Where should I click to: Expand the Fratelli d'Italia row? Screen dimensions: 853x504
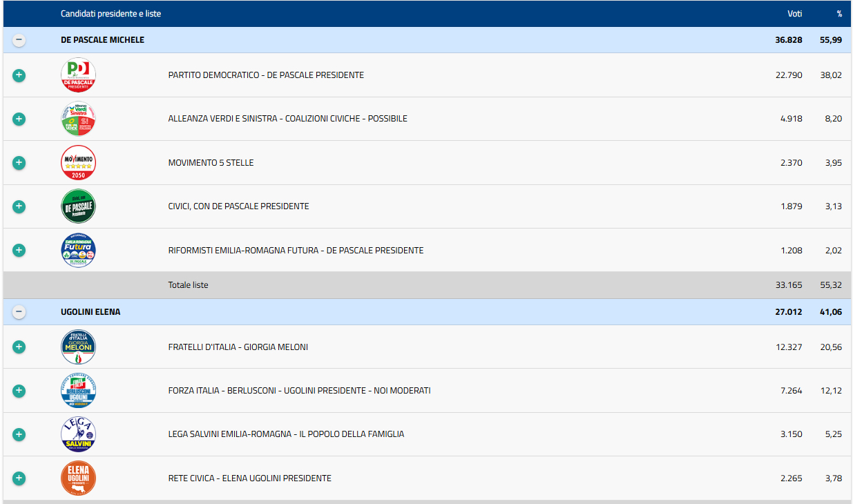pyautogui.click(x=19, y=347)
